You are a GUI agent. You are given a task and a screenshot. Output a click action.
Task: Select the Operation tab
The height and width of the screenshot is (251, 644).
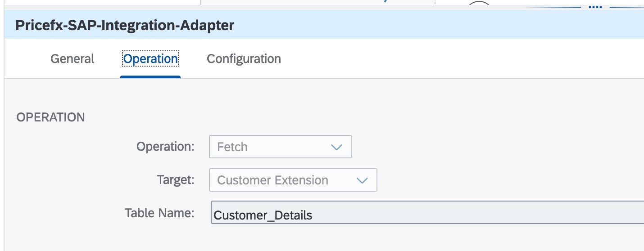150,59
